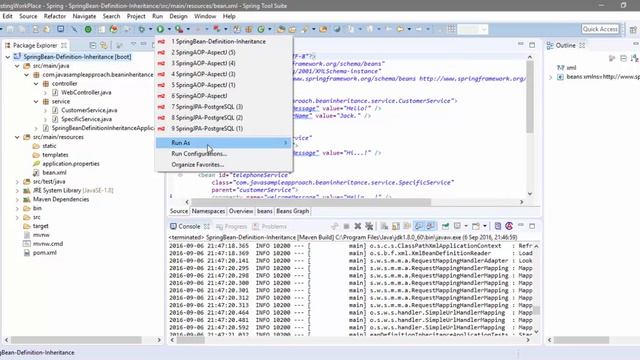Viewport: 640px width, 360px height.
Task: Toggle Word Wrap in Console toolbar
Action: pyautogui.click(x=407, y=226)
